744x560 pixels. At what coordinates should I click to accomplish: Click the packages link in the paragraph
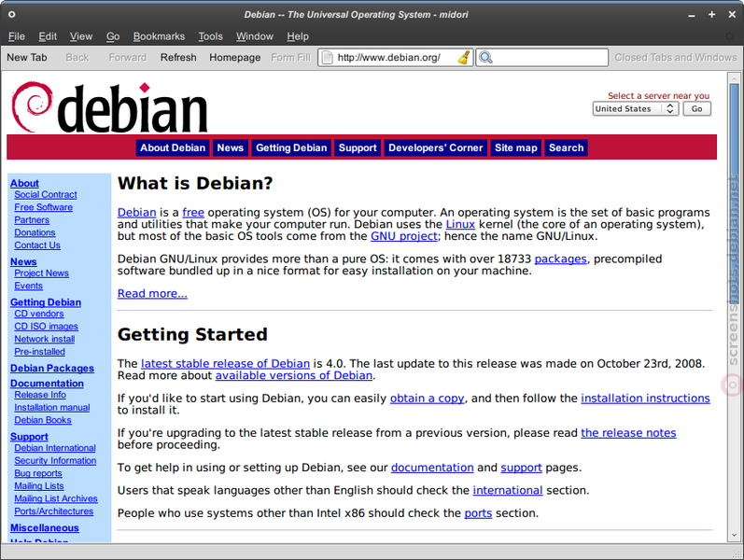560,259
